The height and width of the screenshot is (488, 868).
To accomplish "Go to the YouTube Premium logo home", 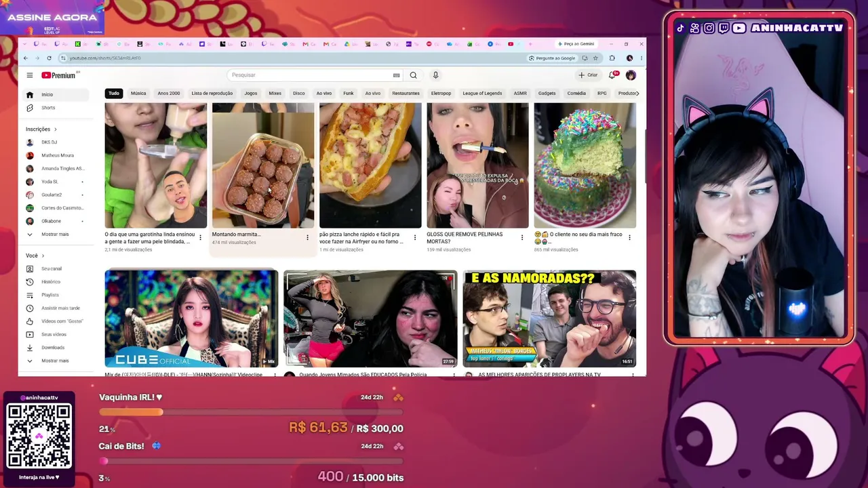I will click(x=60, y=75).
